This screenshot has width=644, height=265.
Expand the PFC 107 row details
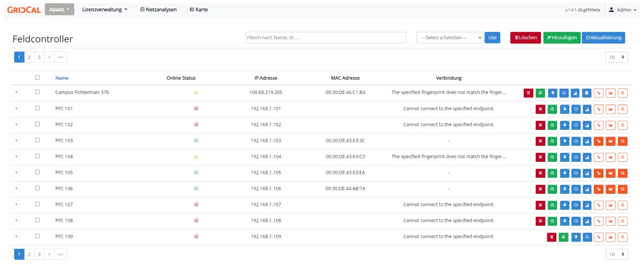[x=16, y=205]
